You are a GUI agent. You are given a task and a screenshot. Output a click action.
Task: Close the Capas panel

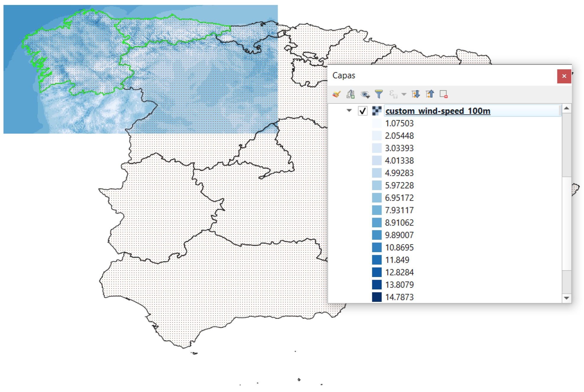click(x=564, y=76)
